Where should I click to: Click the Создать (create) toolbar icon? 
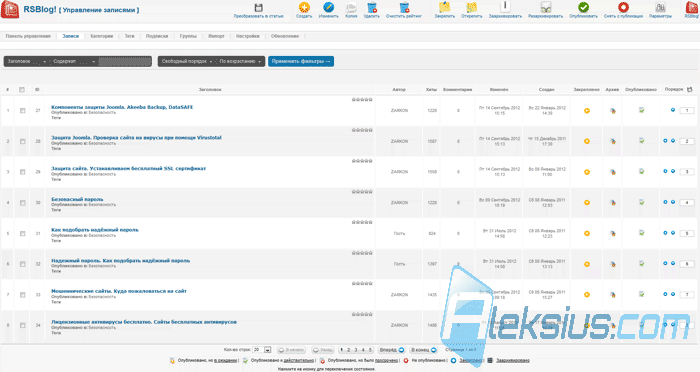(x=304, y=8)
